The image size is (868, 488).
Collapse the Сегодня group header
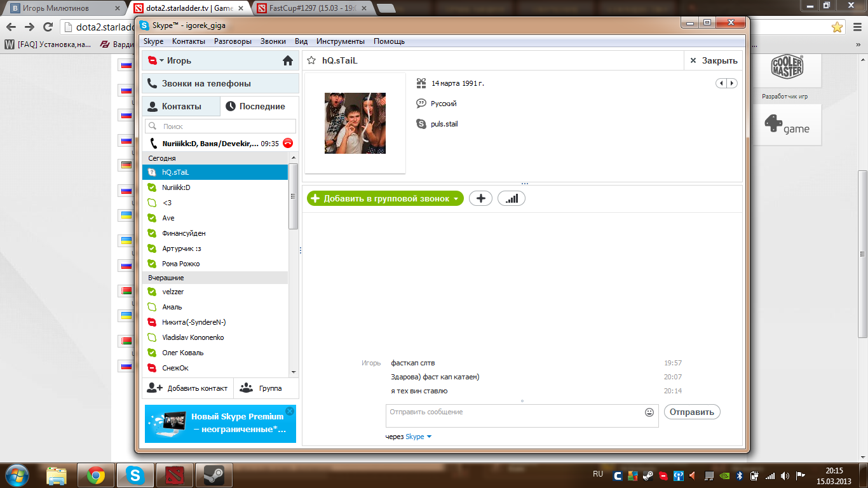pos(215,158)
